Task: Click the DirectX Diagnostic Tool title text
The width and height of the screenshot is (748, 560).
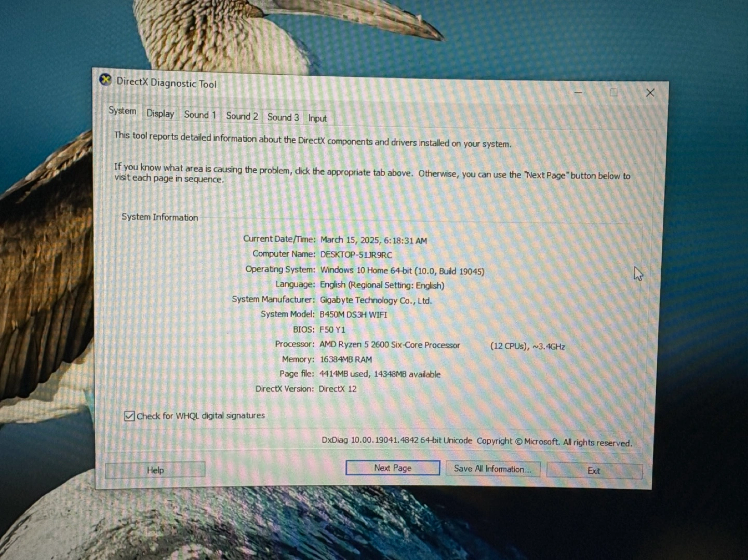Action: click(x=166, y=83)
